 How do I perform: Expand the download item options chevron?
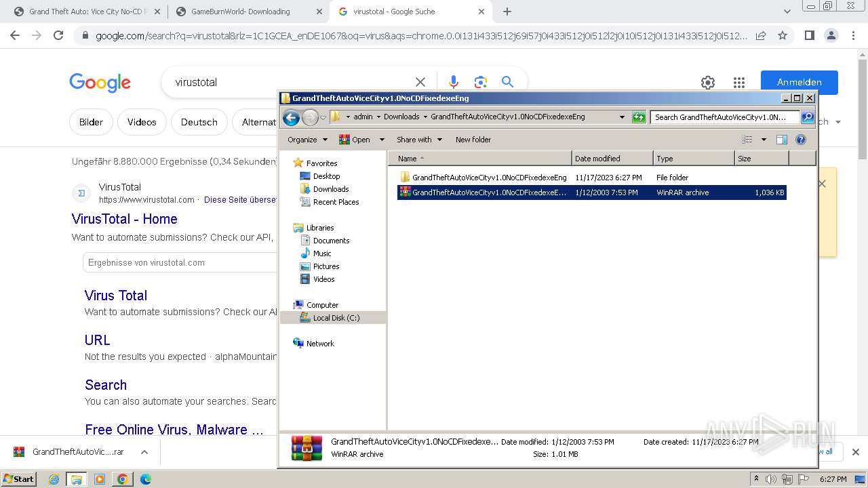click(144, 452)
